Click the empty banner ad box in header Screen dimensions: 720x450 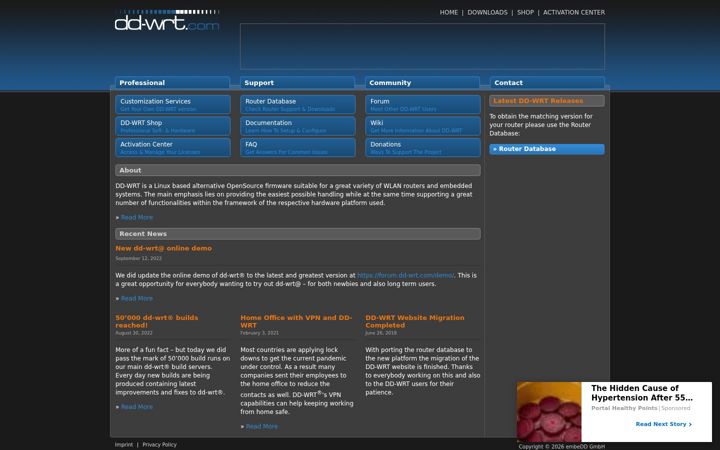click(422, 46)
